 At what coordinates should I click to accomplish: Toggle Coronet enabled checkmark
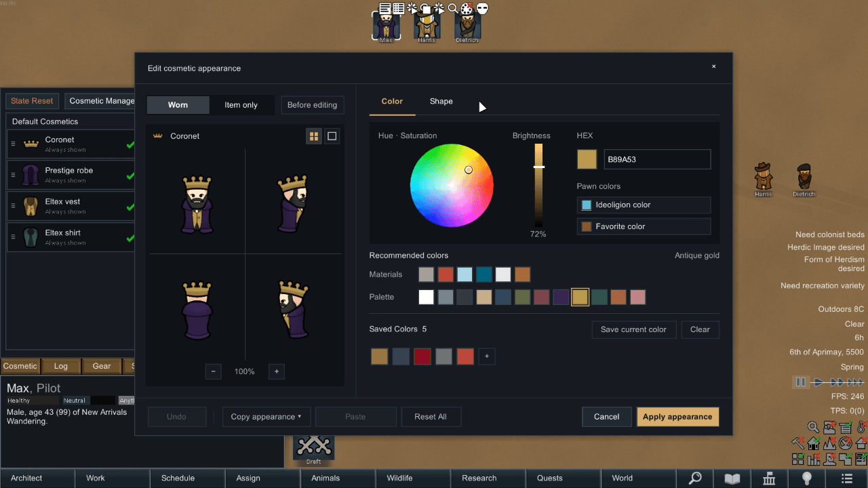pos(130,144)
